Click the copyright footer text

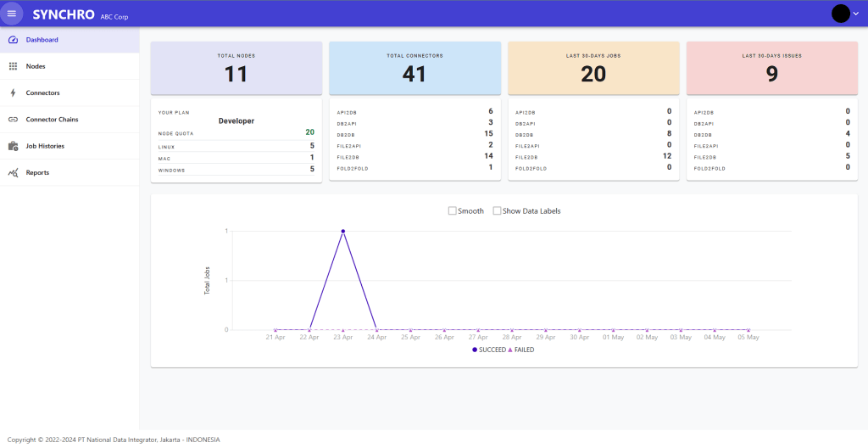coord(114,440)
